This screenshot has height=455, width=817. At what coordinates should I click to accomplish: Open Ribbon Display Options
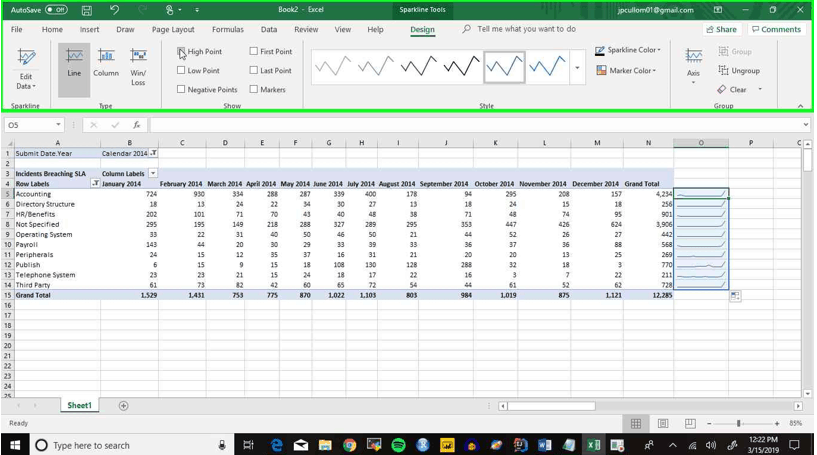(x=718, y=10)
